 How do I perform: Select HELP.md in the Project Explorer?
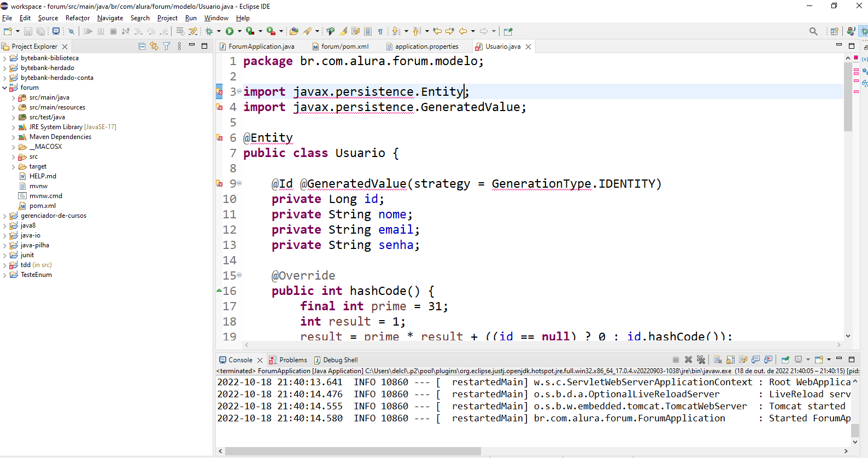click(38, 176)
